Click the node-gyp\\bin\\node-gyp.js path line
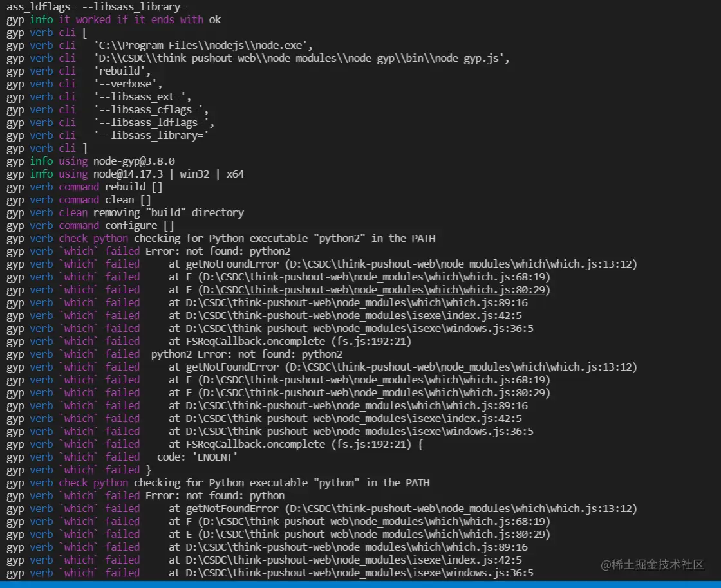 point(258,59)
